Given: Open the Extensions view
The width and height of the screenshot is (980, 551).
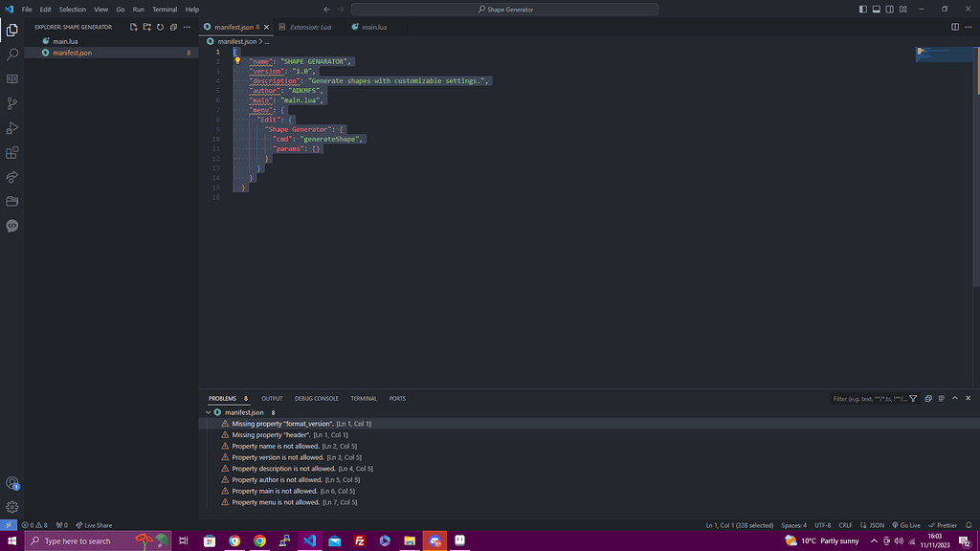Looking at the screenshot, I should click(11, 152).
